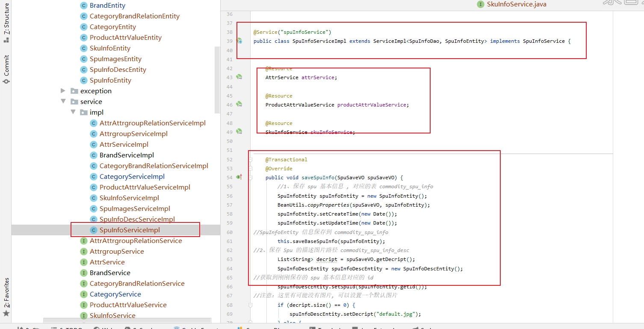The width and height of the screenshot is (644, 329).
Task: Click the folder icon of the exception package
Action: [x=74, y=91]
